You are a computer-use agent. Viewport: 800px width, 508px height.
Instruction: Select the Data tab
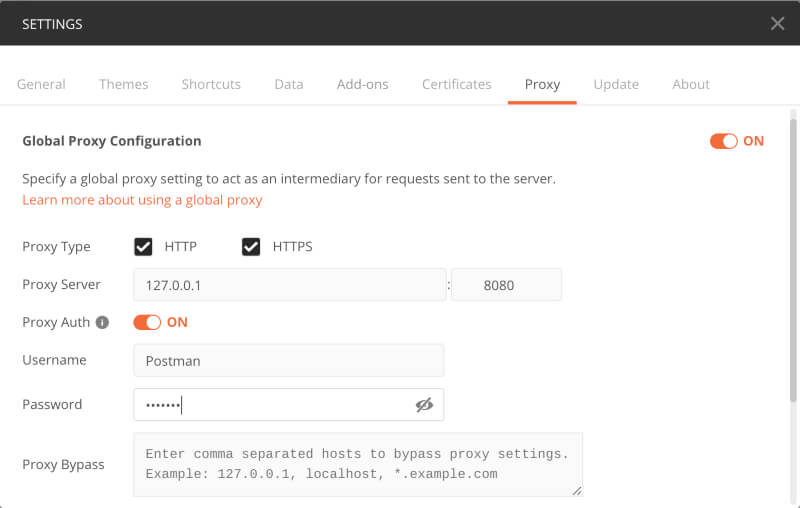click(x=289, y=84)
